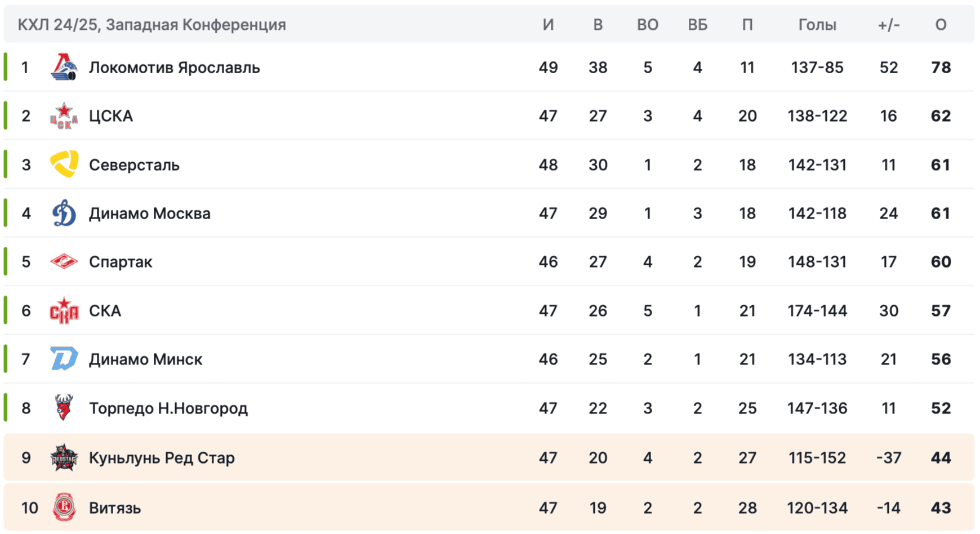
Task: Click the Torpedo deer logo
Action: tap(64, 407)
